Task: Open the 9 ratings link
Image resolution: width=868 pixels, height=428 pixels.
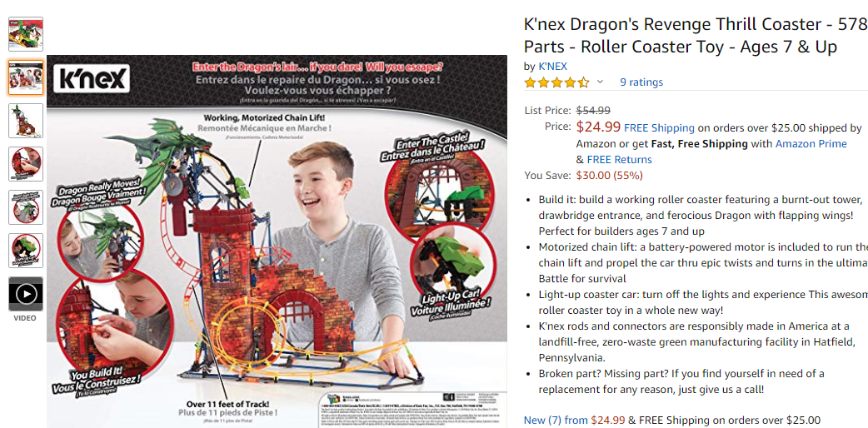Action: 641,82
